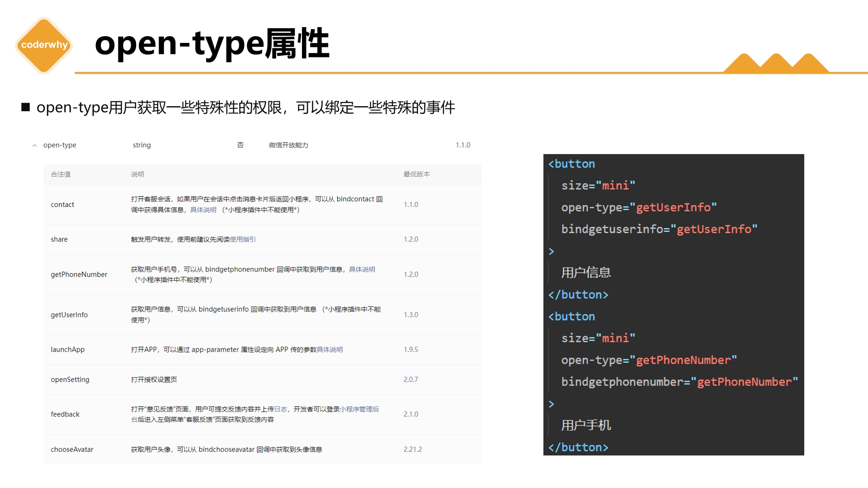
Task: Open the 使用指引 link in share row
Action: [x=243, y=239]
